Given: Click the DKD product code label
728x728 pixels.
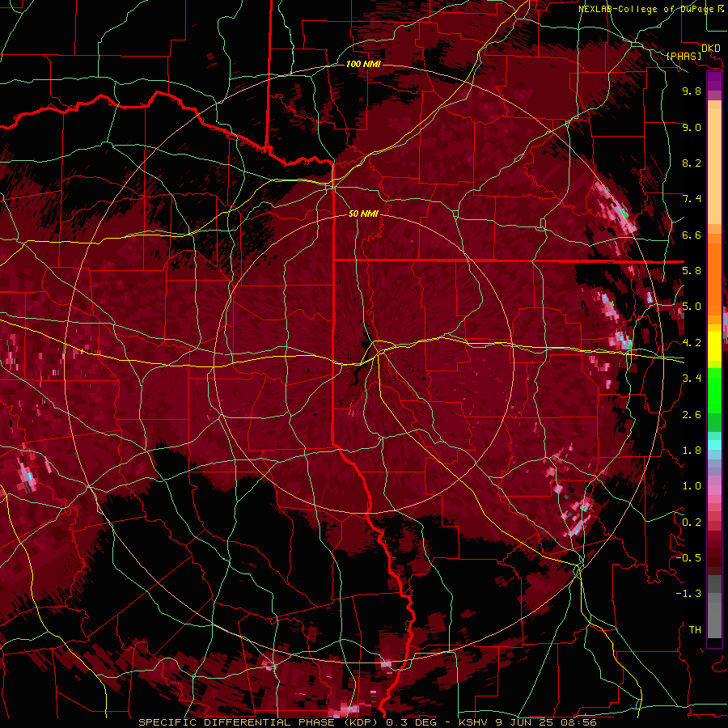Looking at the screenshot, I should coord(711,48).
